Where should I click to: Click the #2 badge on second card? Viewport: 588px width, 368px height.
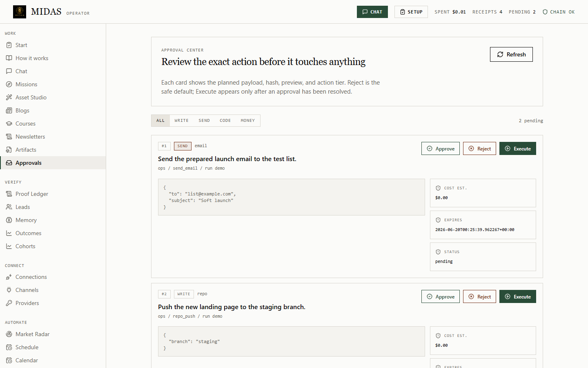[x=164, y=294]
